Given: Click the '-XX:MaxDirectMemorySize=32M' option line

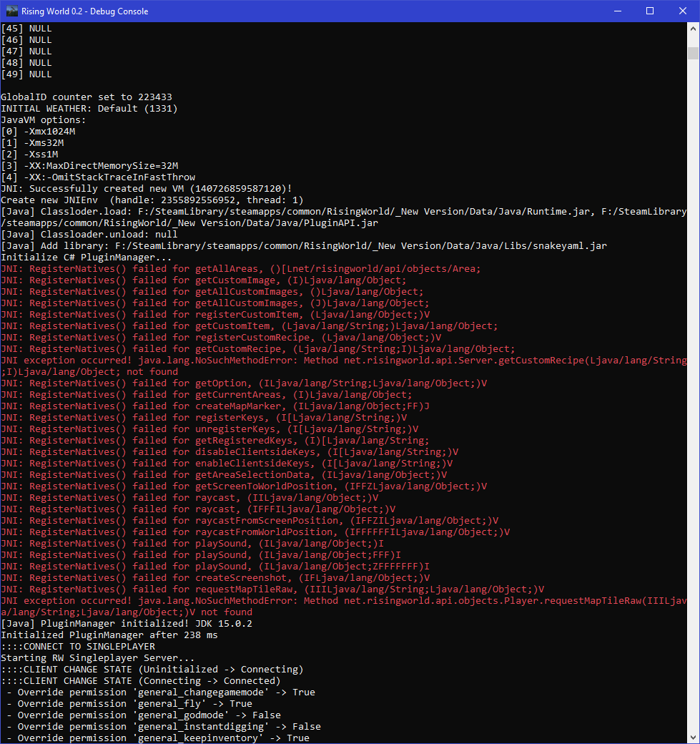Looking at the screenshot, I should click(89, 166).
